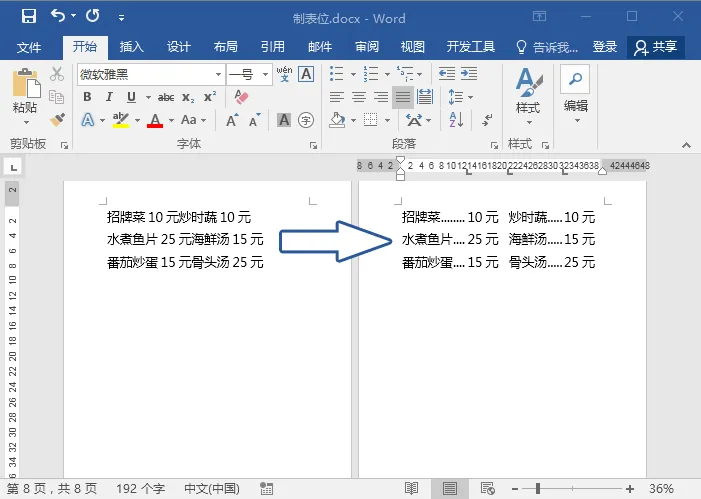Switch to the 插入 tab
Screen dimensions: 701x499
[x=131, y=47]
